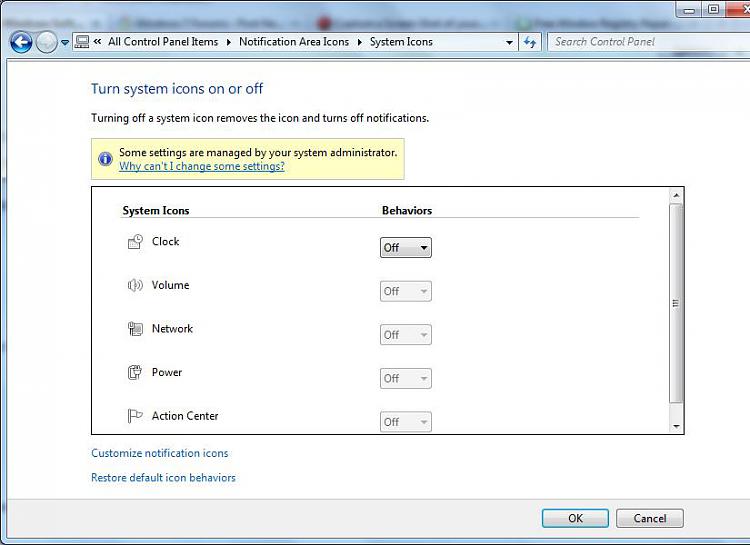This screenshot has height=545, width=750.
Task: Click the Refresh button in address bar
Action: coord(530,42)
